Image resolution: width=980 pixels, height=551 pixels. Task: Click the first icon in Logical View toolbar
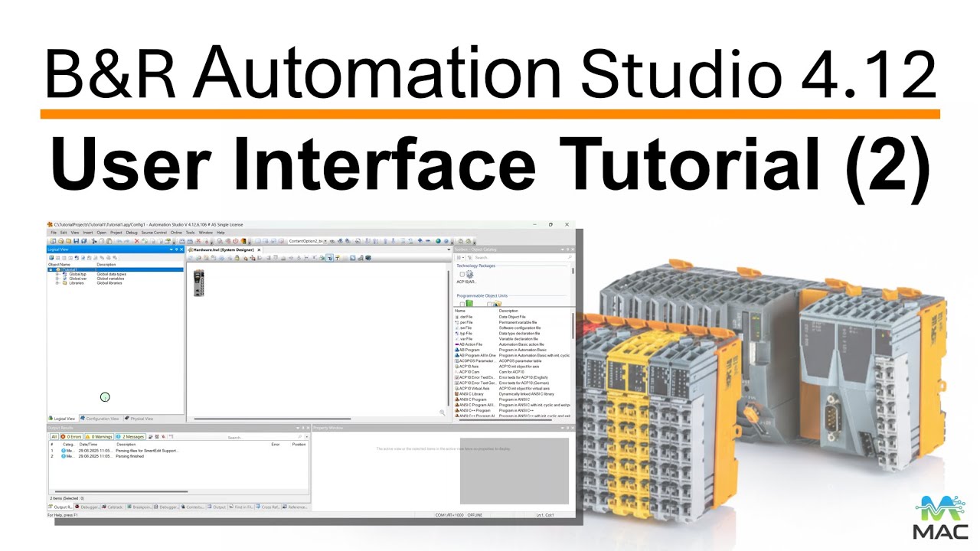click(x=51, y=258)
